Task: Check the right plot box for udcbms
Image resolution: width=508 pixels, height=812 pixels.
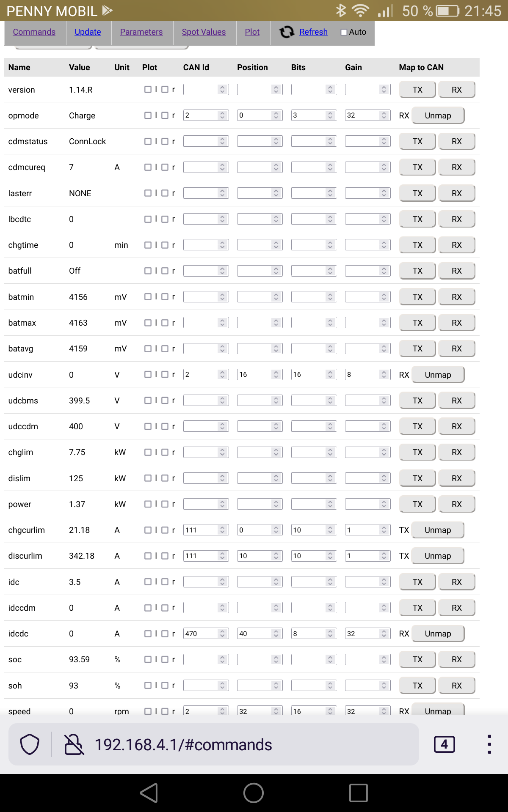Action: 165,401
